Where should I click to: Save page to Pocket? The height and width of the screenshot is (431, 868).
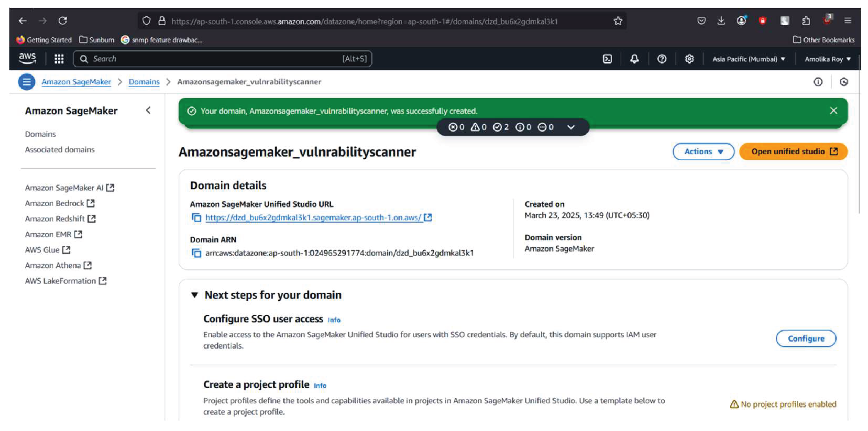point(701,21)
